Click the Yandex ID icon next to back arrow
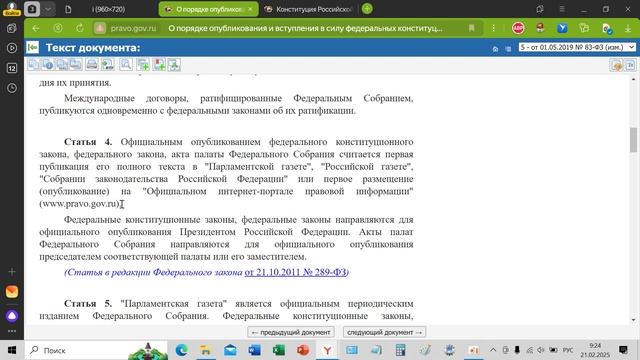This screenshot has height=360, width=640. tap(58, 28)
